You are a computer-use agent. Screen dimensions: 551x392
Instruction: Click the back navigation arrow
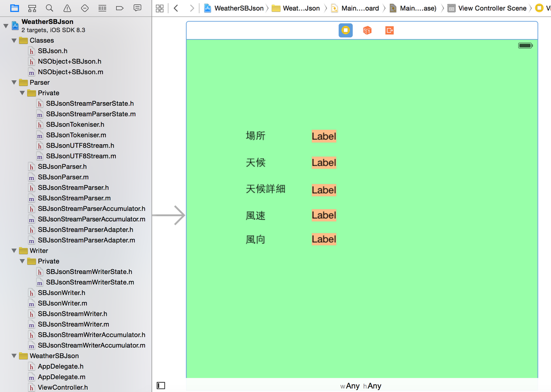[x=175, y=8]
